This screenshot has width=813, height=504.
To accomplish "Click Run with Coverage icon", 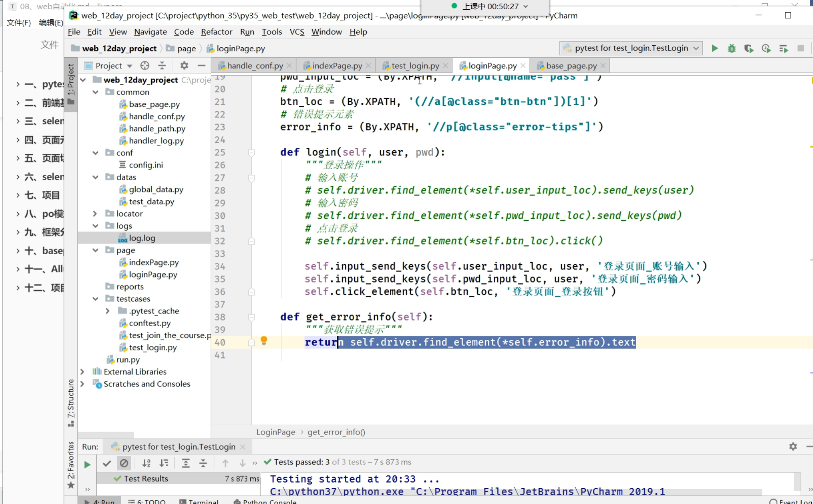I will 749,48.
